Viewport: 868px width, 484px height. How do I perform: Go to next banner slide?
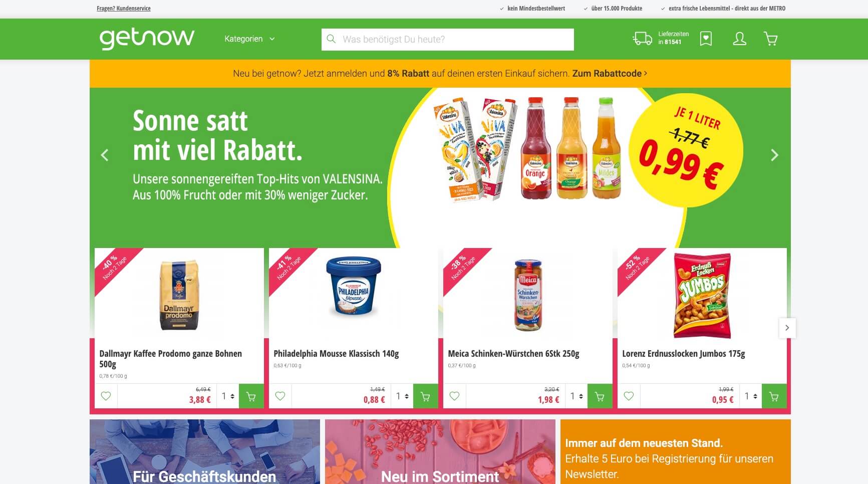click(774, 155)
